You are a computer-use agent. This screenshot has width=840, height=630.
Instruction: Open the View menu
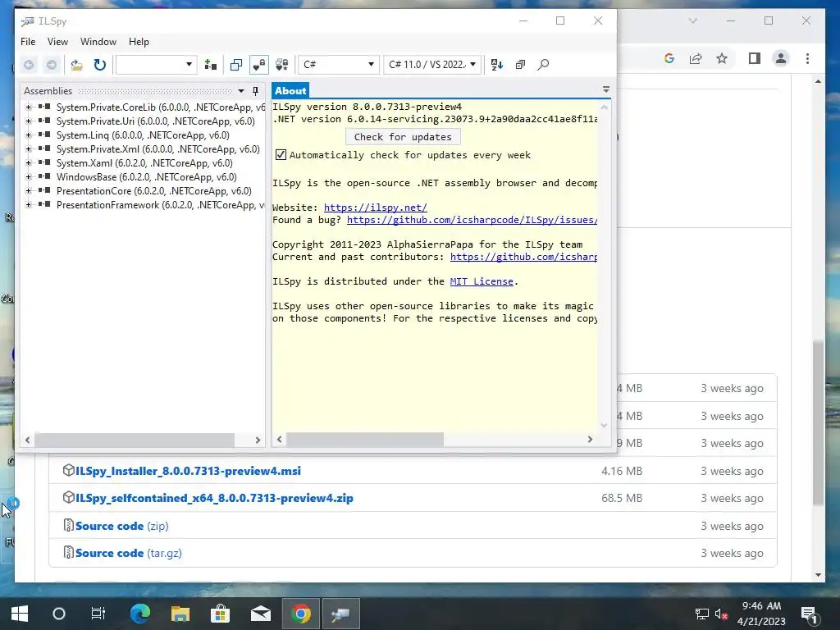(57, 42)
